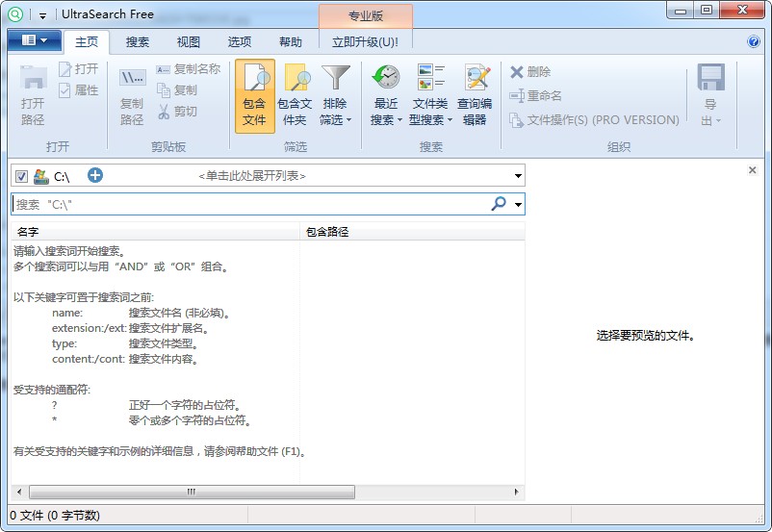Click the 打开 file icon button
772x532 pixels.
pyautogui.click(x=78, y=69)
